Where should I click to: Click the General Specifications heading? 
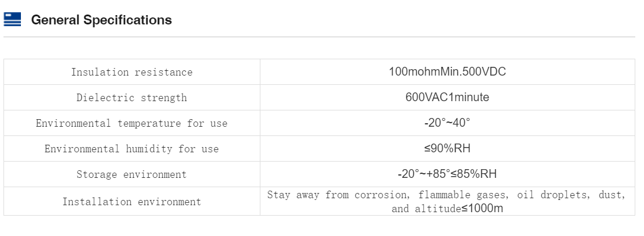coord(101,20)
